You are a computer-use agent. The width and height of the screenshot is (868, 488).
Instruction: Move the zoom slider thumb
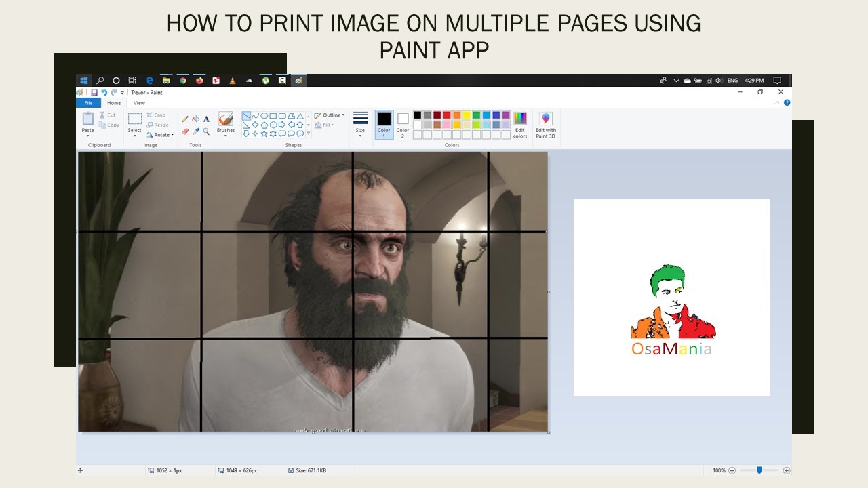pyautogui.click(x=759, y=470)
